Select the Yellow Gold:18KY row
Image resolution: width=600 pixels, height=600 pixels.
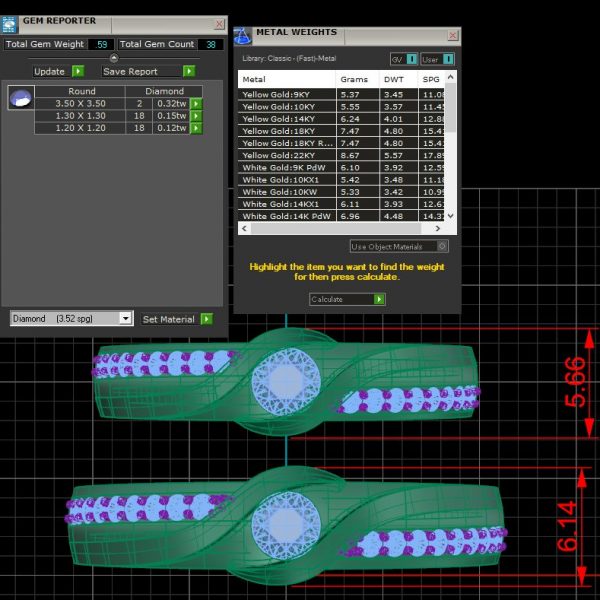click(x=341, y=131)
